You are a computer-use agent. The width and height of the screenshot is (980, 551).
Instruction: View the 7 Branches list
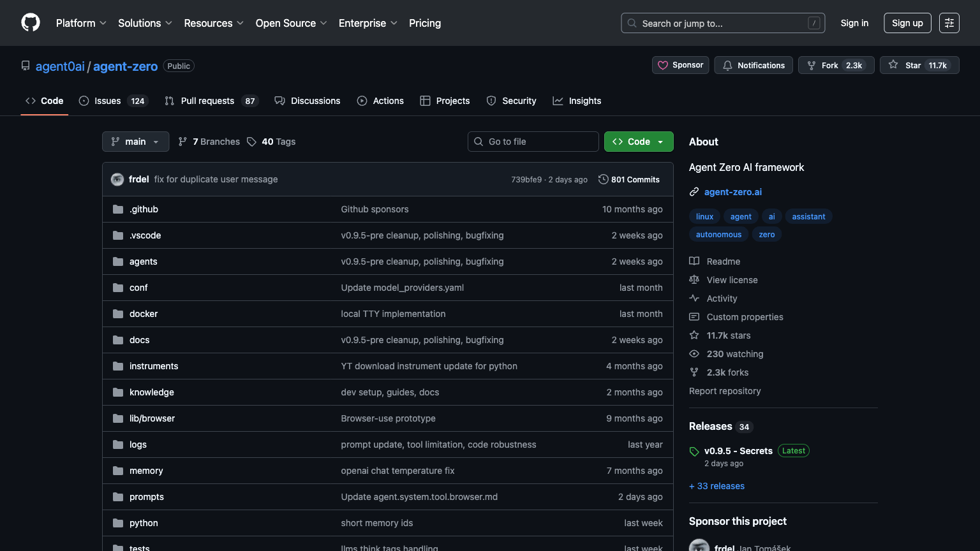tap(209, 142)
